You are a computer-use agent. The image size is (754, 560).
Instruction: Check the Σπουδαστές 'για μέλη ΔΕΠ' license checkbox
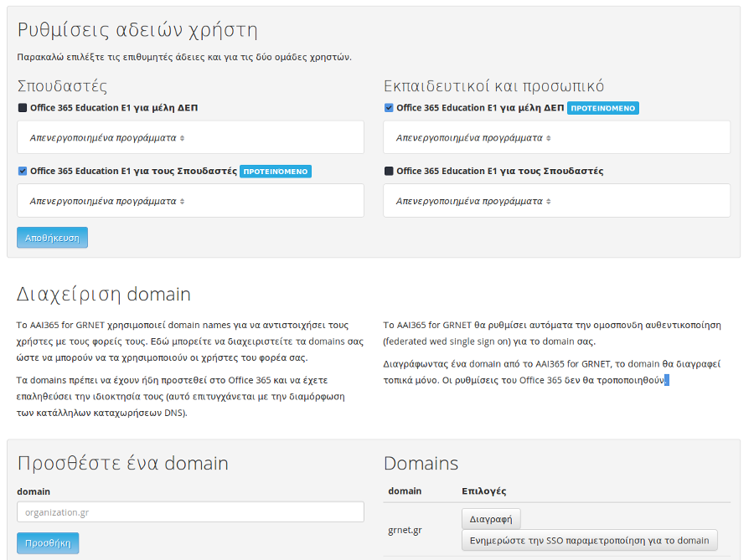pyautogui.click(x=23, y=108)
